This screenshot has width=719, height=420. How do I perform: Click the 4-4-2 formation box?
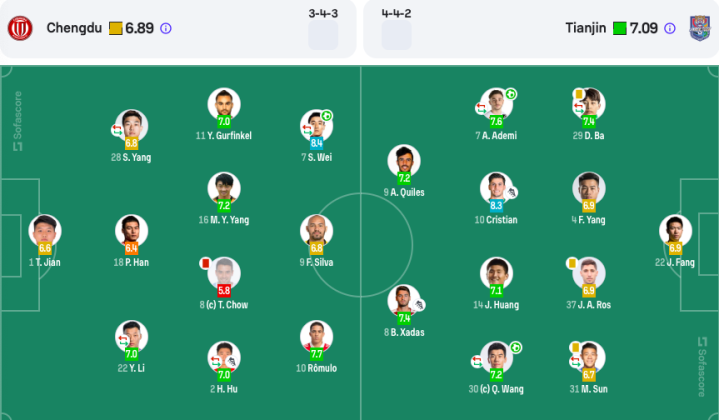[396, 35]
